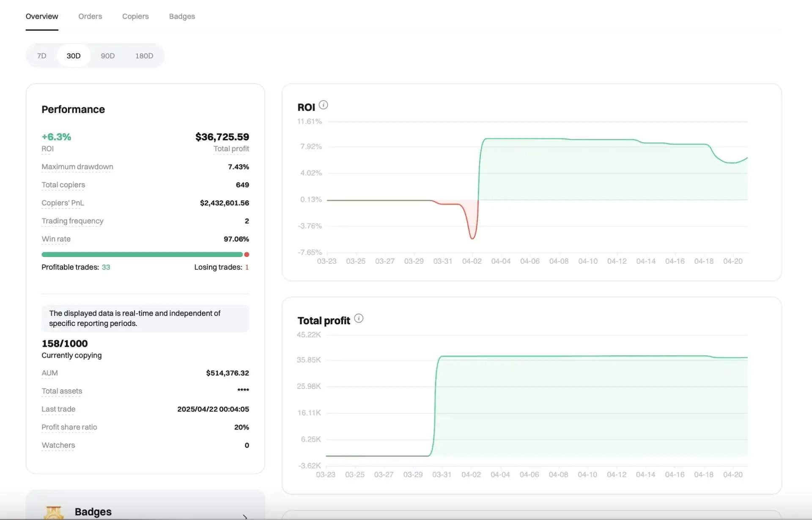The width and height of the screenshot is (812, 520).
Task: Click the Profit share ratio label
Action: pyautogui.click(x=69, y=427)
